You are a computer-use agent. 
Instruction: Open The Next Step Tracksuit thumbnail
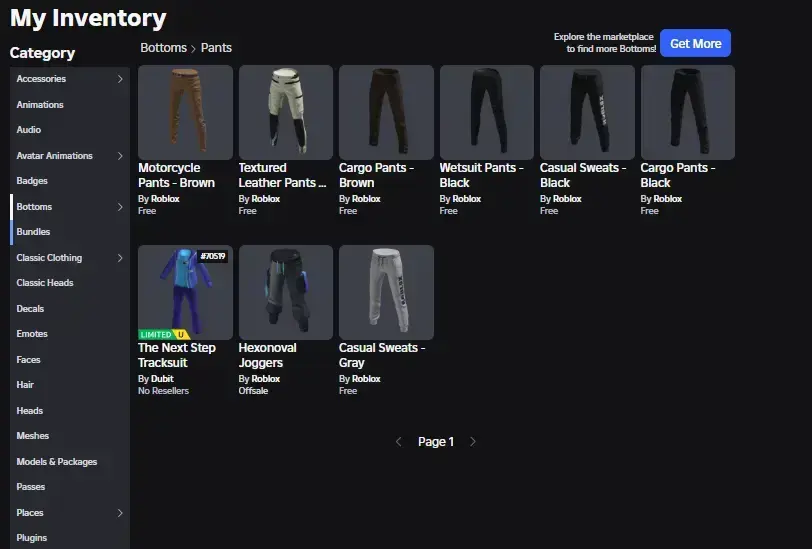point(185,290)
